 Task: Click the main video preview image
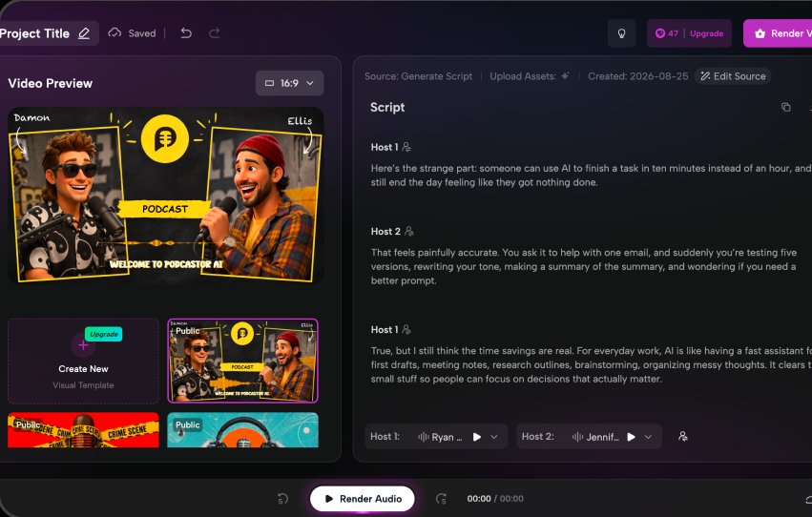click(x=166, y=196)
